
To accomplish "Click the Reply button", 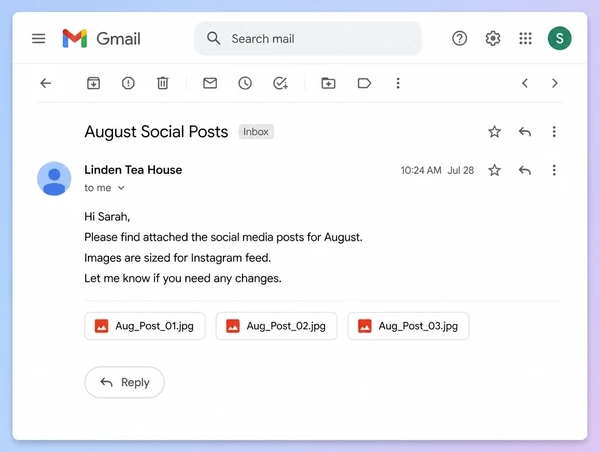I will point(124,382).
